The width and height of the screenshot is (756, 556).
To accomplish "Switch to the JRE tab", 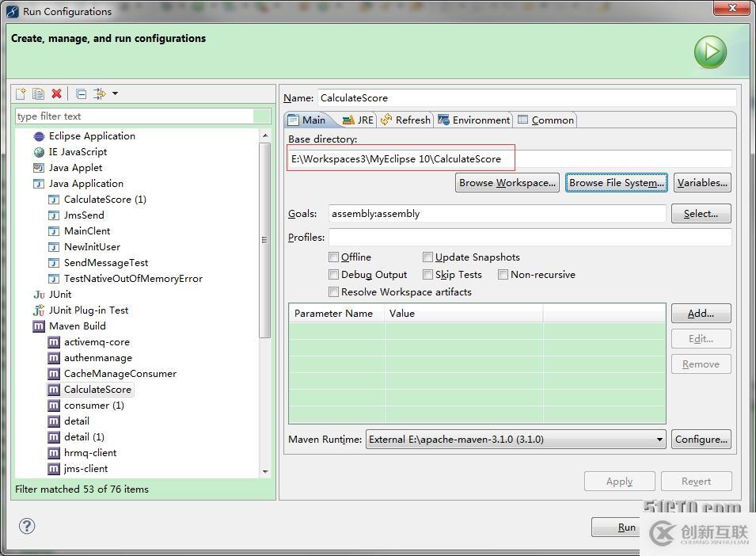I will 358,120.
